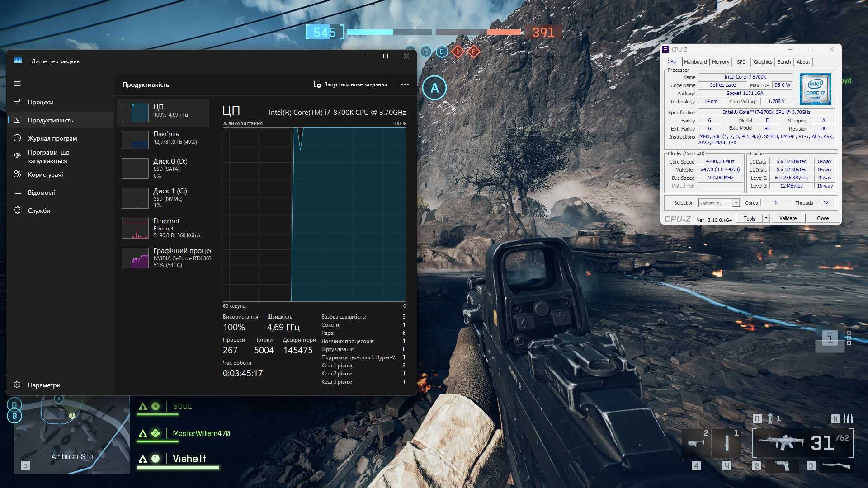Viewport: 868px width, 488px height.
Task: Click the friendly team score 545
Action: pos(325,33)
